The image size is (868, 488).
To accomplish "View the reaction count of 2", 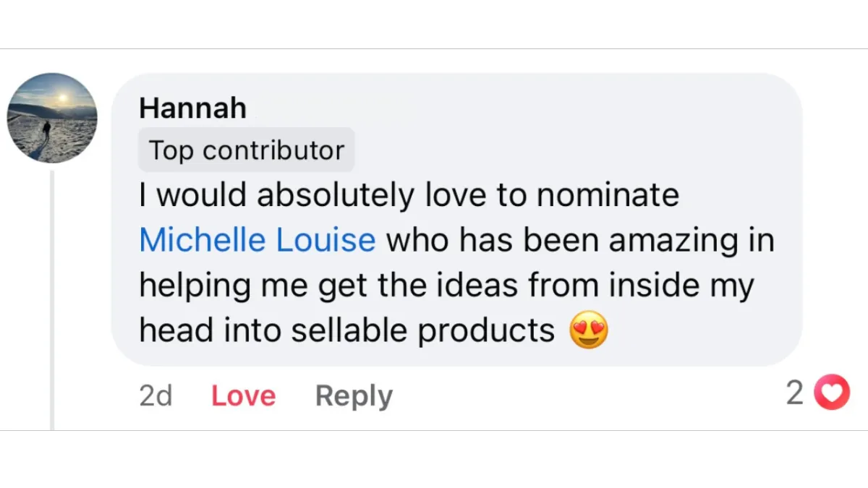I will pyautogui.click(x=794, y=393).
